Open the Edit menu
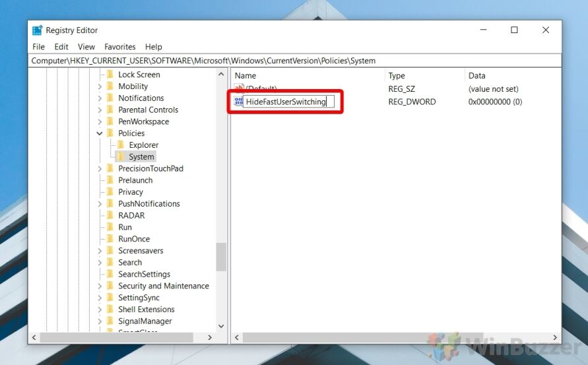 click(x=61, y=47)
